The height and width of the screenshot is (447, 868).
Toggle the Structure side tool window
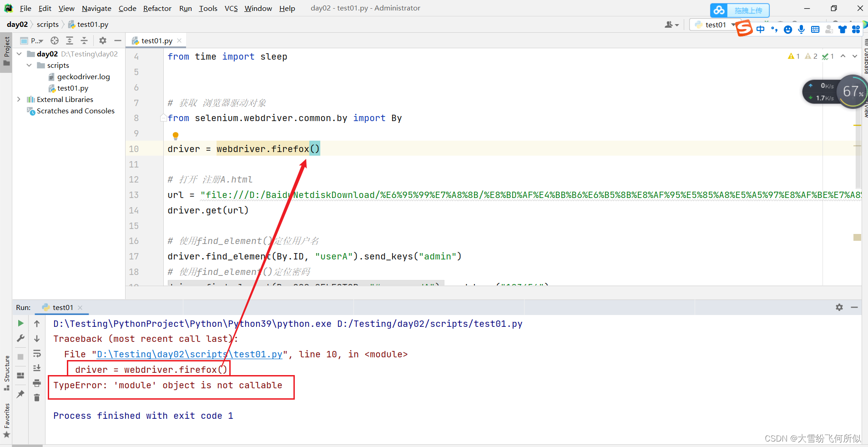[x=6, y=373]
